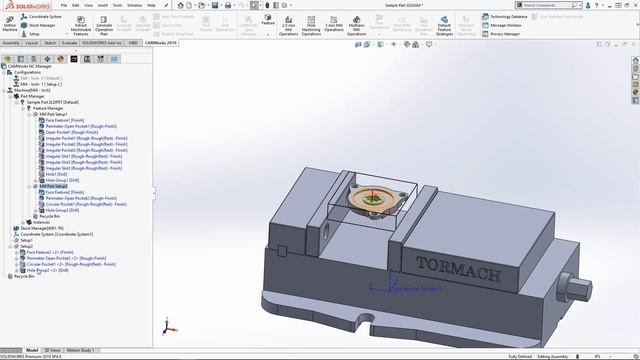Expand Hole Group2 [Drill] under Mill Part Setup2

(x=36, y=210)
